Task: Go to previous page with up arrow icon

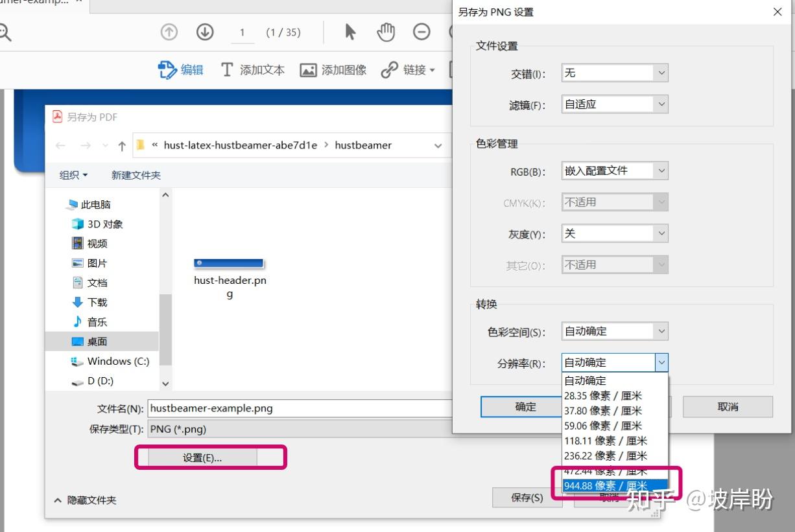Action: pyautogui.click(x=169, y=31)
